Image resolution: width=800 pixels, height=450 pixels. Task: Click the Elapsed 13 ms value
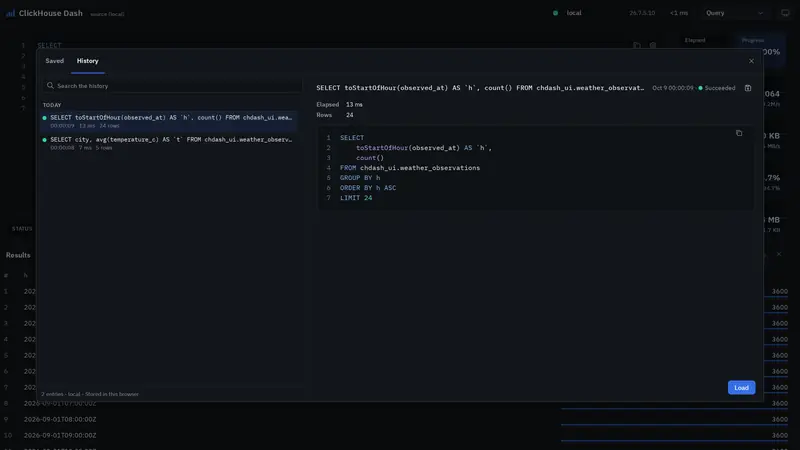354,104
